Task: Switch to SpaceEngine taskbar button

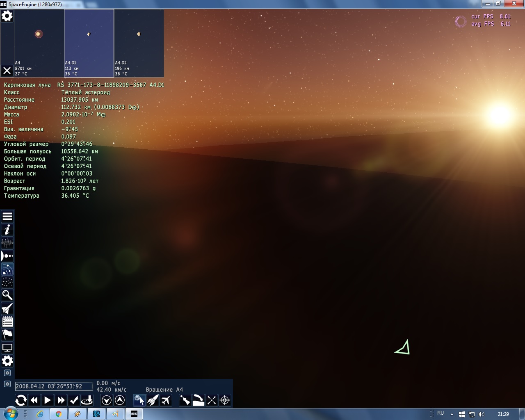Action: (134, 414)
